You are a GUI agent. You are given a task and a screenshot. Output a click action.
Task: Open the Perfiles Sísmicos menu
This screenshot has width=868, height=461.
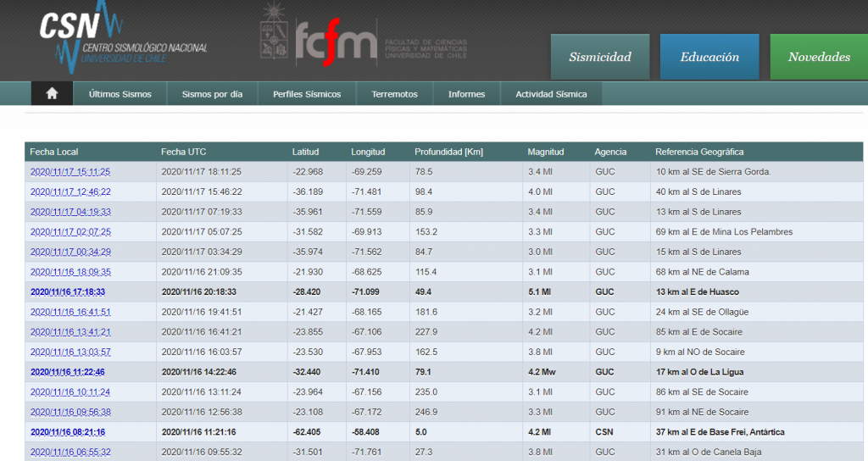[x=307, y=94]
